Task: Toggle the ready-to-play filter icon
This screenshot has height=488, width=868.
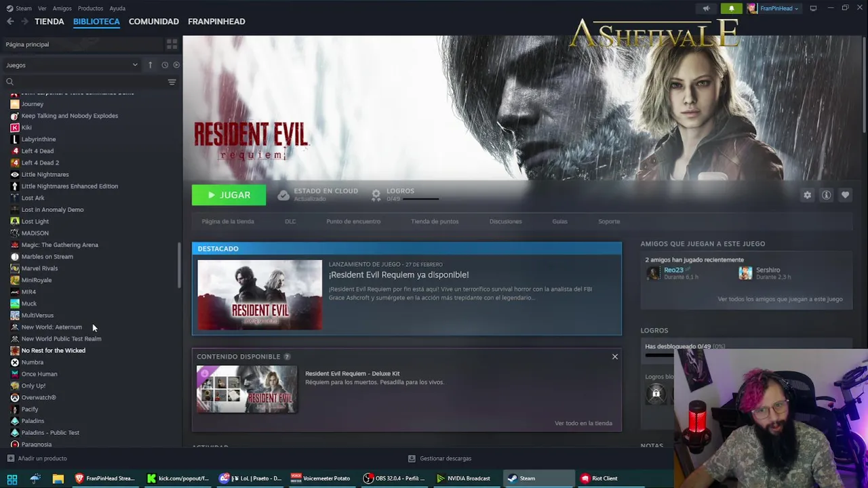Action: tap(176, 65)
